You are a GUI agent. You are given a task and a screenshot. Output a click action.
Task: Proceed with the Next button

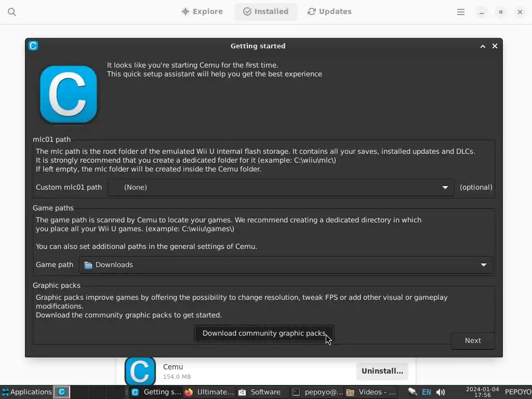point(473,341)
